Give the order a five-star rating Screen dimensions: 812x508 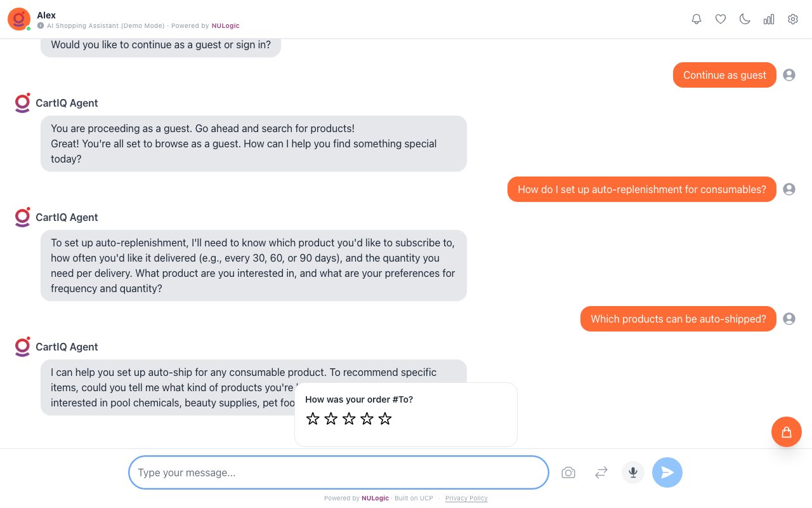coord(385,418)
